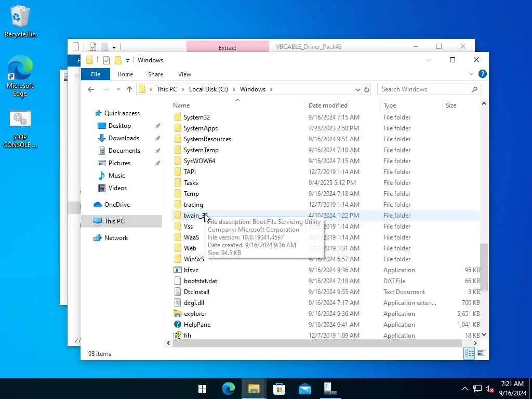
Task: Show hidden tray icons chevron
Action: pyautogui.click(x=465, y=389)
